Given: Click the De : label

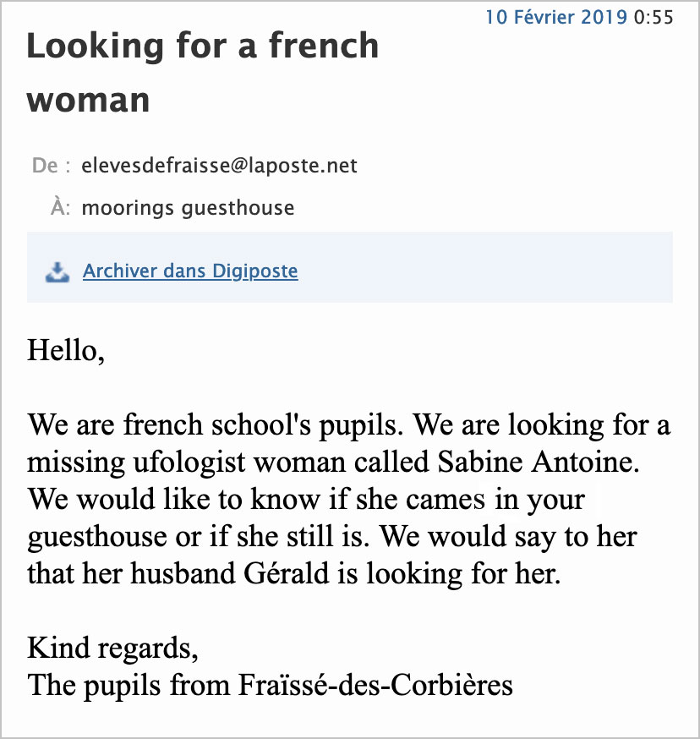Looking at the screenshot, I should (52, 166).
